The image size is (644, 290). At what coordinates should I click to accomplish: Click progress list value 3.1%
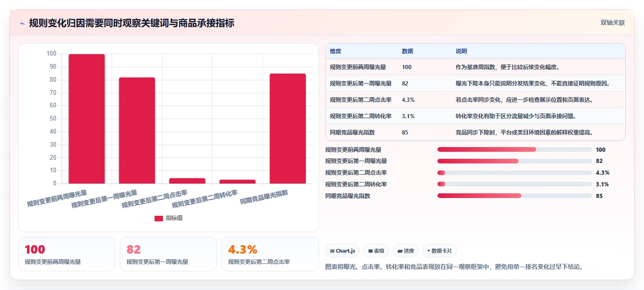pos(602,184)
